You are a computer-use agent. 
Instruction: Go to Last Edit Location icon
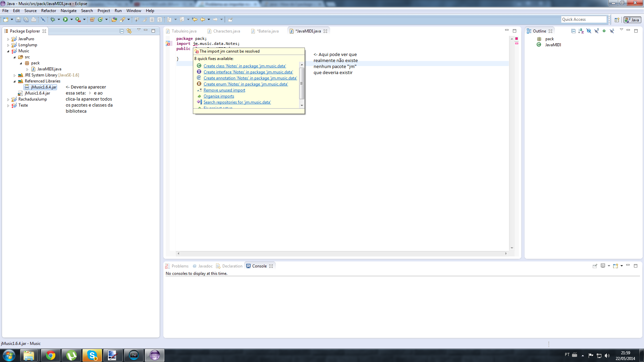pos(195,20)
